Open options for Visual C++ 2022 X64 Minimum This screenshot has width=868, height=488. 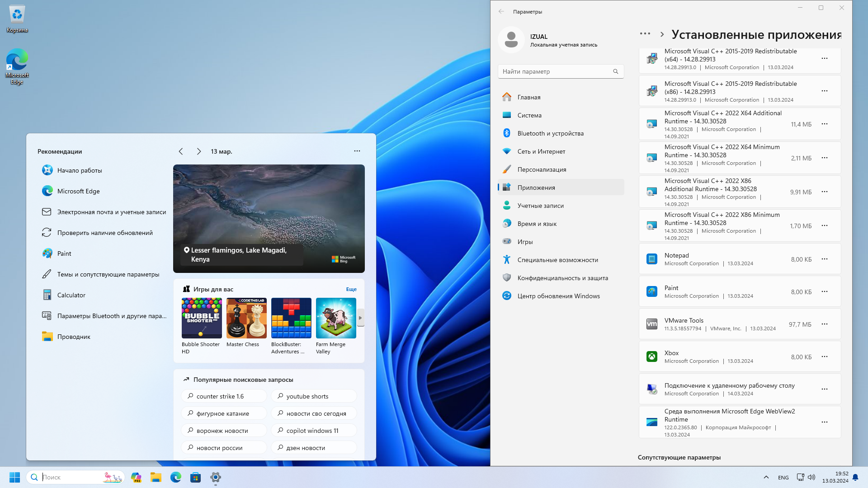pos(825,158)
